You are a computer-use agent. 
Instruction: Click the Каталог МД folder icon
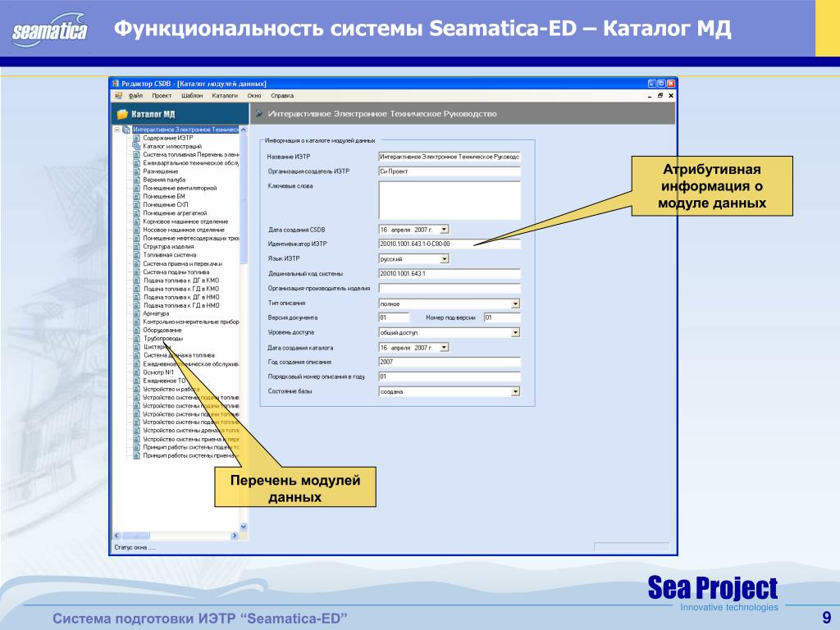click(122, 114)
